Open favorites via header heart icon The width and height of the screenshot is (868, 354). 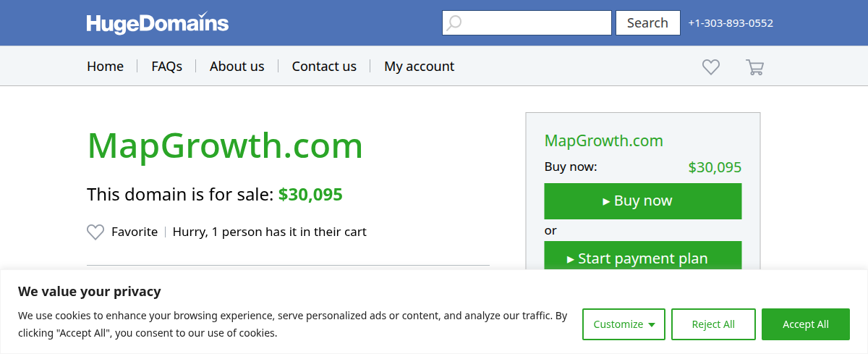coord(711,67)
